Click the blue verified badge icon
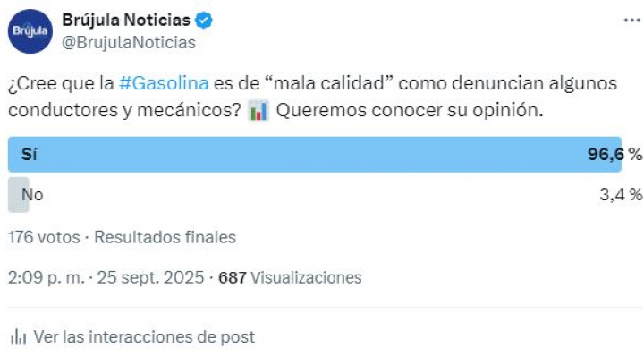 [x=203, y=20]
